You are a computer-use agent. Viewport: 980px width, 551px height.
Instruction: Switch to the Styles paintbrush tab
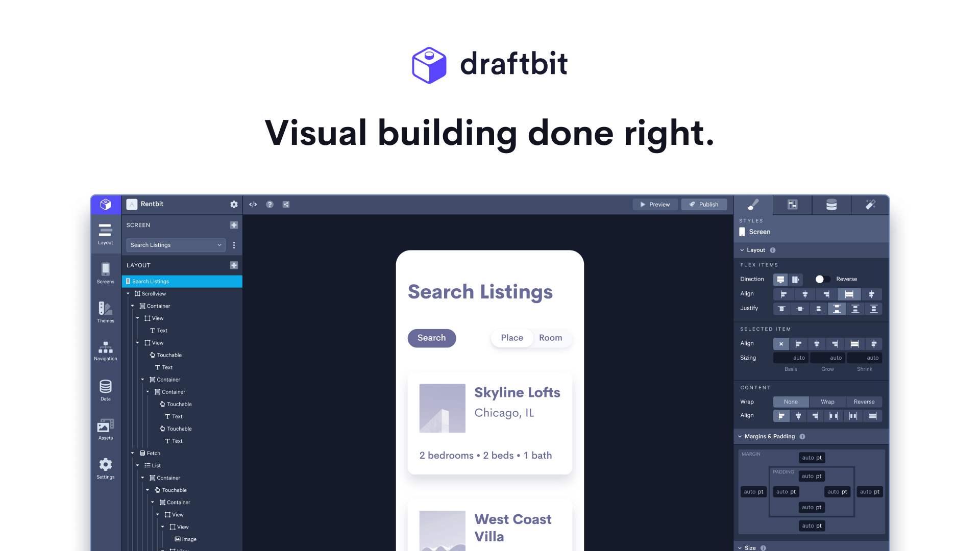pyautogui.click(x=753, y=205)
